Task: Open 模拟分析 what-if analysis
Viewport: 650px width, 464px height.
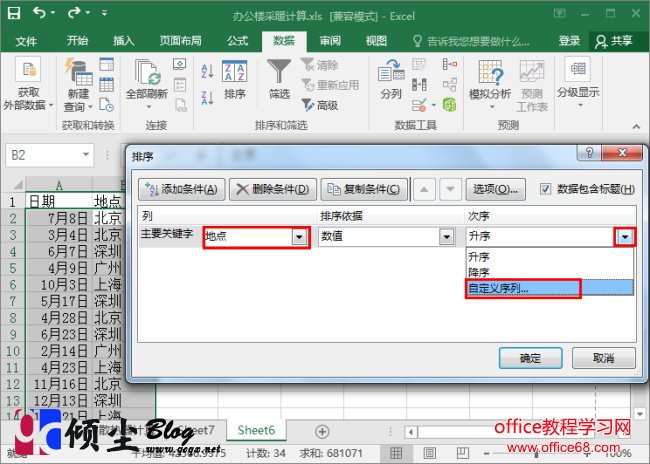Action: (x=490, y=85)
